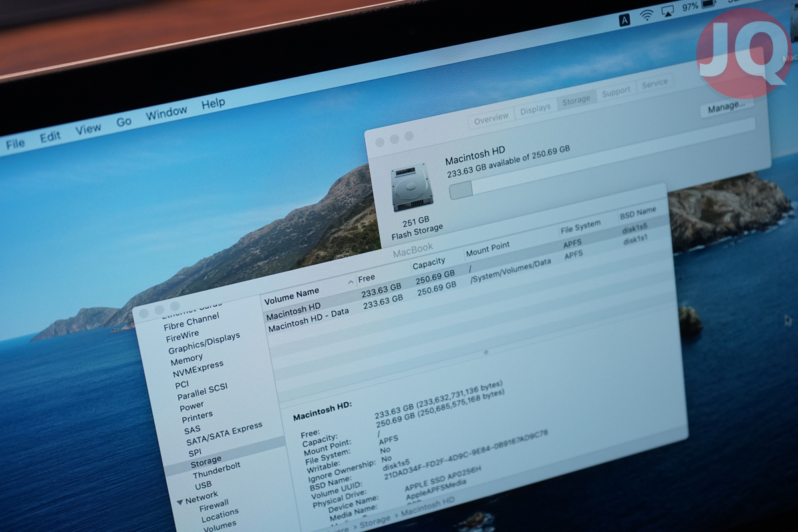The height and width of the screenshot is (532, 798).
Task: Open the Help menu
Action: point(213,104)
